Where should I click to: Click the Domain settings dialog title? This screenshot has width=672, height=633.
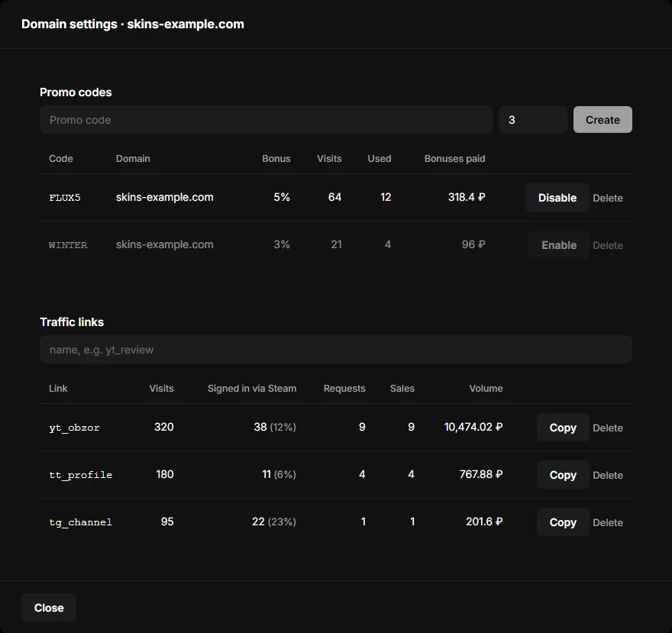click(133, 24)
